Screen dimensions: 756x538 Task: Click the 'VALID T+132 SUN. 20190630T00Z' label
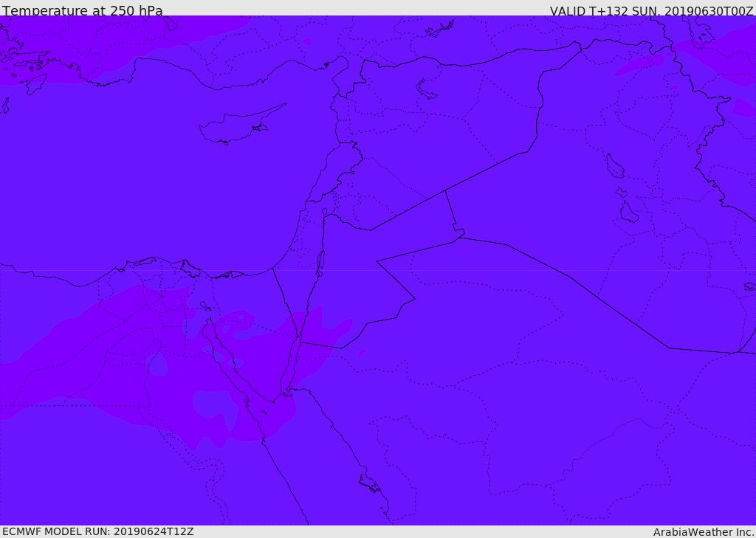click(651, 11)
